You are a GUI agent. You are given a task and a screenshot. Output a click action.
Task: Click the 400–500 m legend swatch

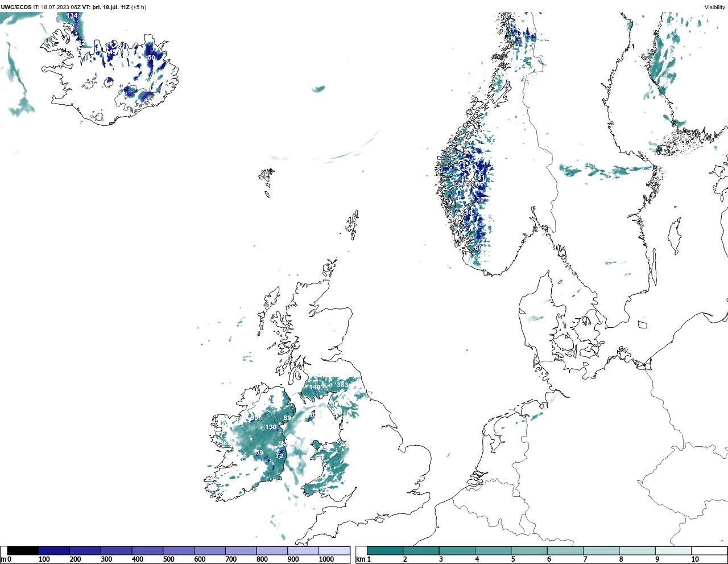tap(147, 550)
